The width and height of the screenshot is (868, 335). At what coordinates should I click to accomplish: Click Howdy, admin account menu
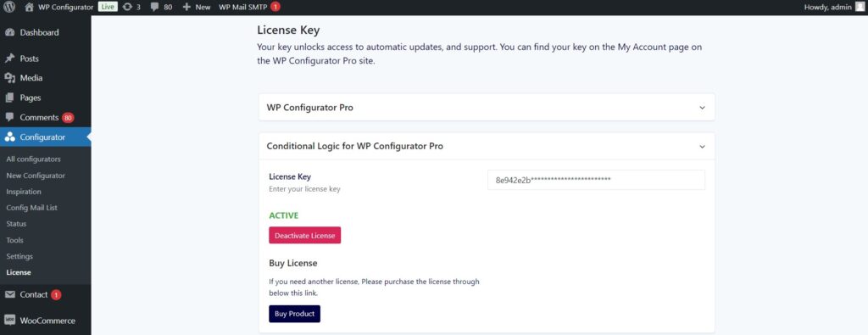click(x=828, y=7)
